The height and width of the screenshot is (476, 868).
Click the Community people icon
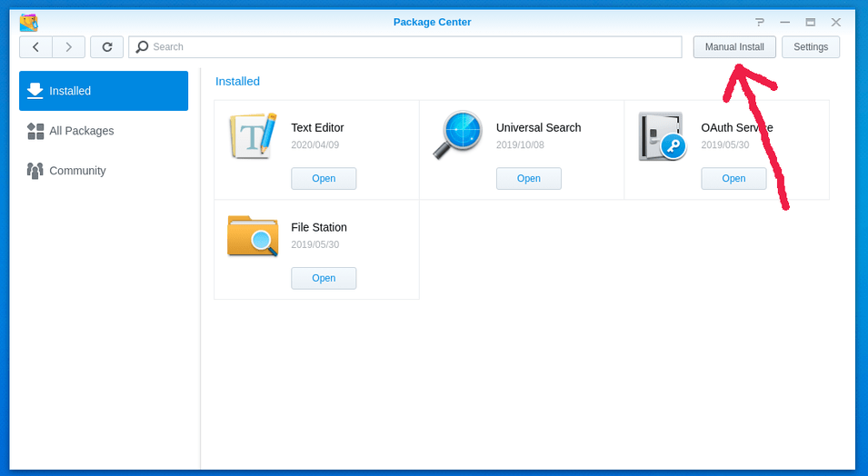(35, 171)
